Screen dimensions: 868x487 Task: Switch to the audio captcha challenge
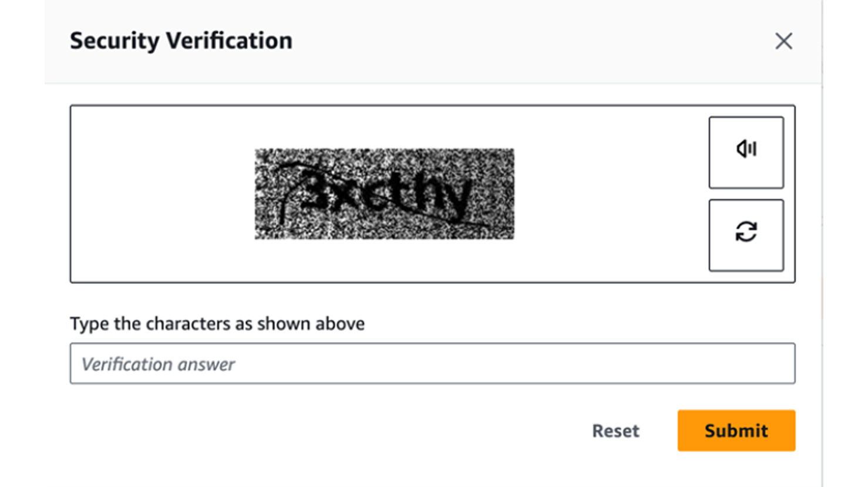point(746,153)
